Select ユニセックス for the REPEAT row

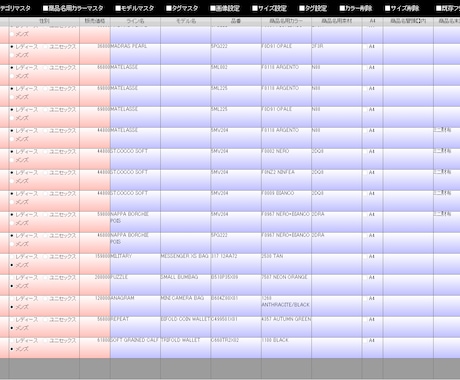[46, 320]
